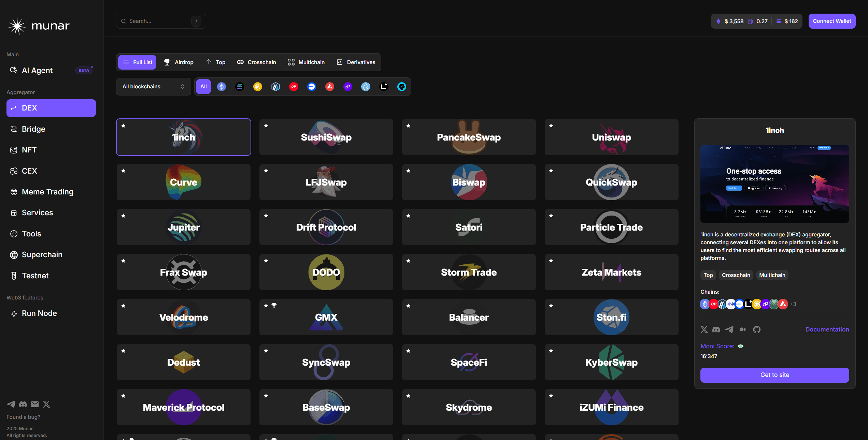Image resolution: width=868 pixels, height=440 pixels.
Task: Toggle favorite star on 1inch card
Action: pos(124,126)
